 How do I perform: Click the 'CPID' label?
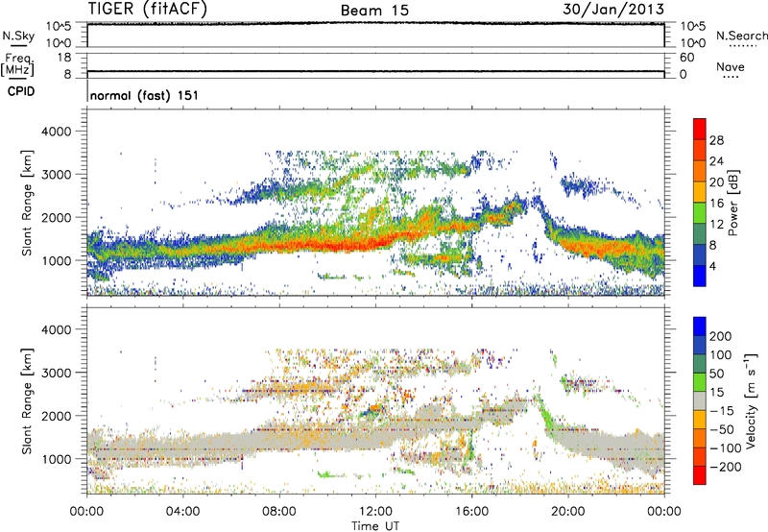21,91
